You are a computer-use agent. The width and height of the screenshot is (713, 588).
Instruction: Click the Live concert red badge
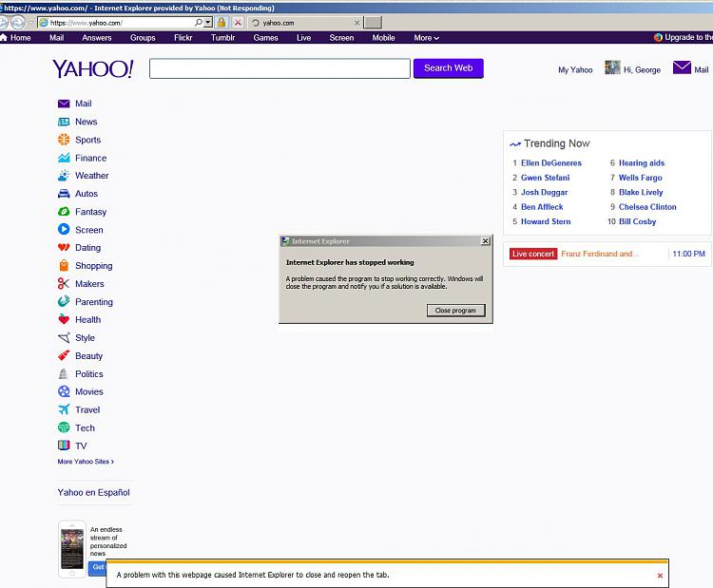click(x=533, y=254)
